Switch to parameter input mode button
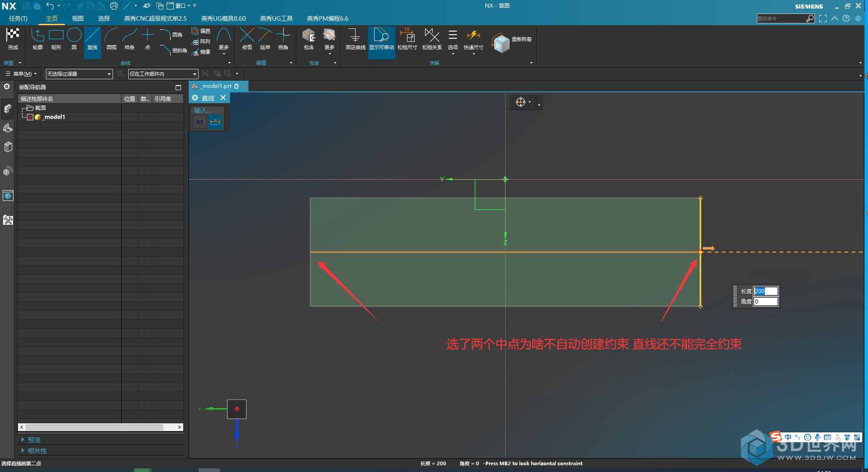The image size is (868, 472). 216,122
